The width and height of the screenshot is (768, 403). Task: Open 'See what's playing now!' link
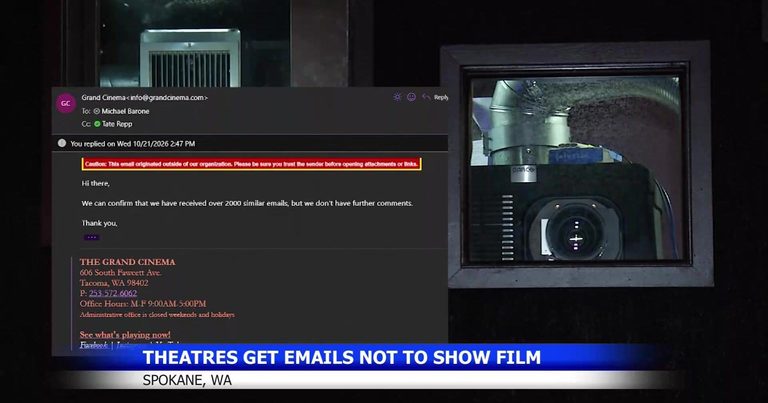pyautogui.click(x=125, y=334)
